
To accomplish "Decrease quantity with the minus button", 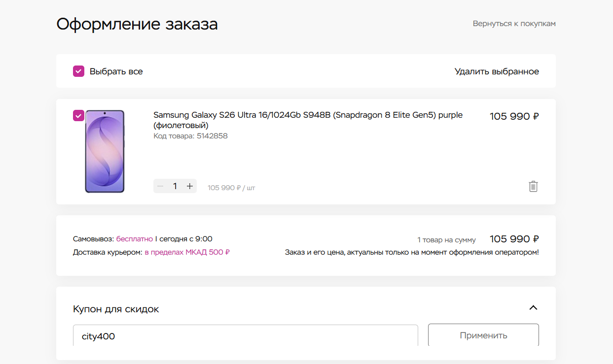I will 160,186.
